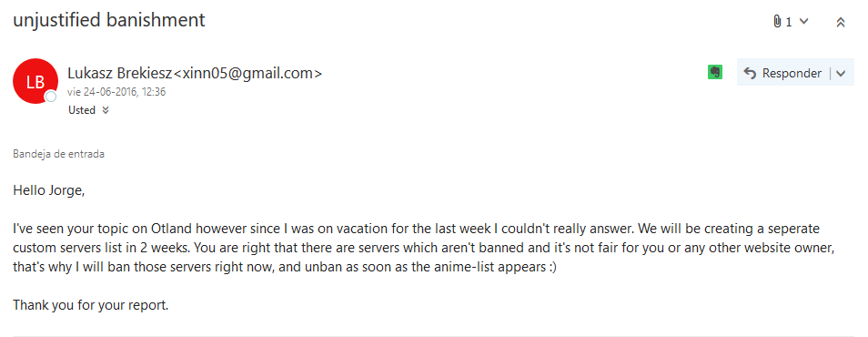Click the presence status circle on the avatar
This screenshot has height=337, width=868.
coord(51,97)
